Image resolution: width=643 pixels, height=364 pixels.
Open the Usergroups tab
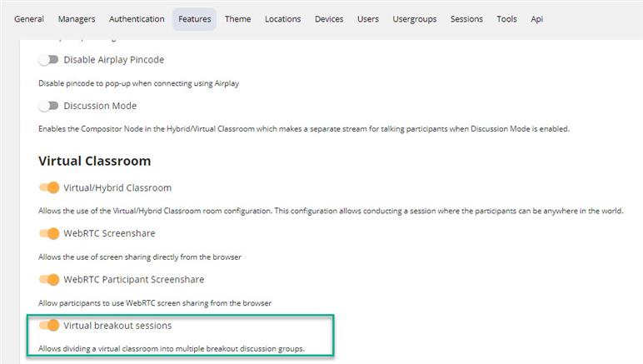pyautogui.click(x=414, y=19)
